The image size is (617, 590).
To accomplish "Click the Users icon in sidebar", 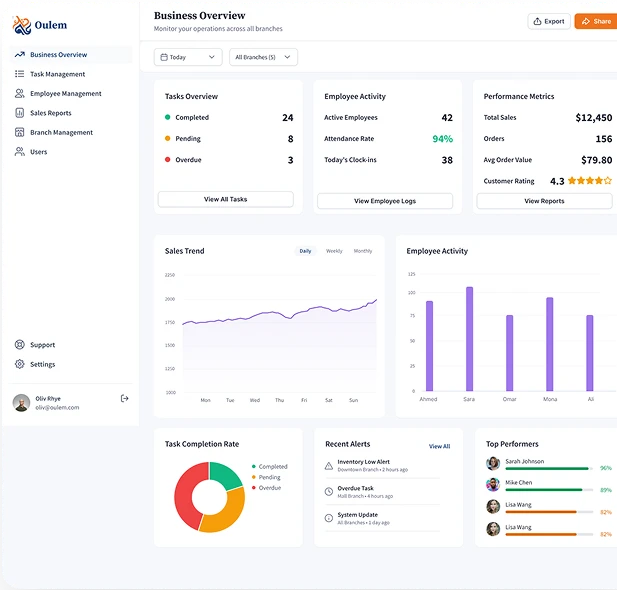I will point(20,152).
